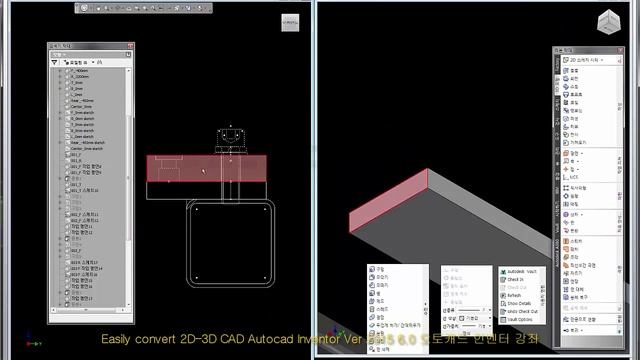Expand the Rear_-400mm sketch tree node
Image resolution: width=640 pixels, height=360 pixels.
[61, 142]
